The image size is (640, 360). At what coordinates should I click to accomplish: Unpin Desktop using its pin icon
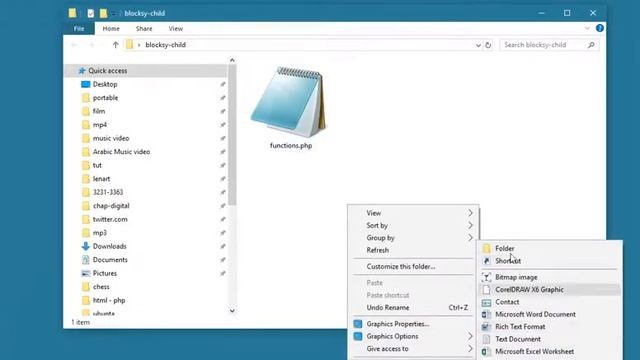pyautogui.click(x=223, y=84)
